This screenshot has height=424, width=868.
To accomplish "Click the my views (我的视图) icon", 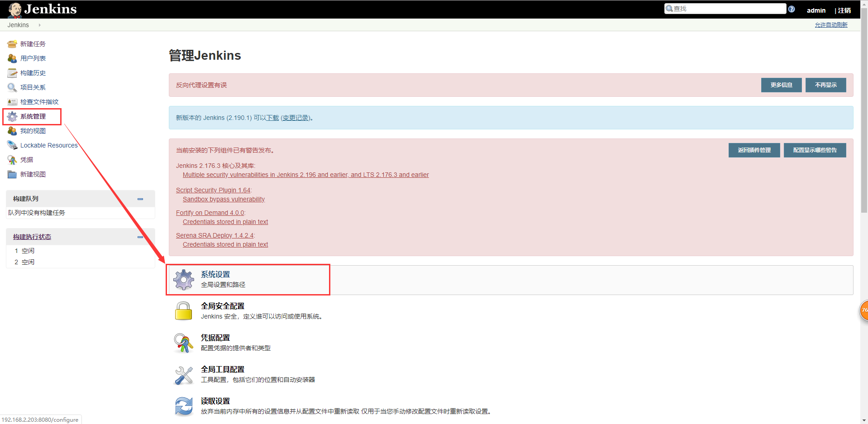I will [12, 131].
